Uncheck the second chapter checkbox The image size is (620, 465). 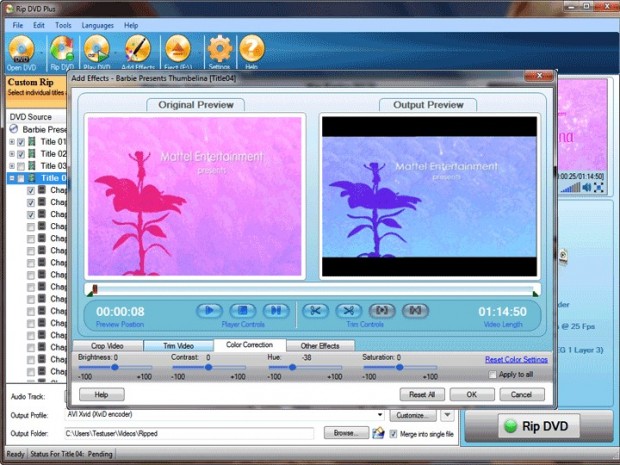pyautogui.click(x=30, y=202)
